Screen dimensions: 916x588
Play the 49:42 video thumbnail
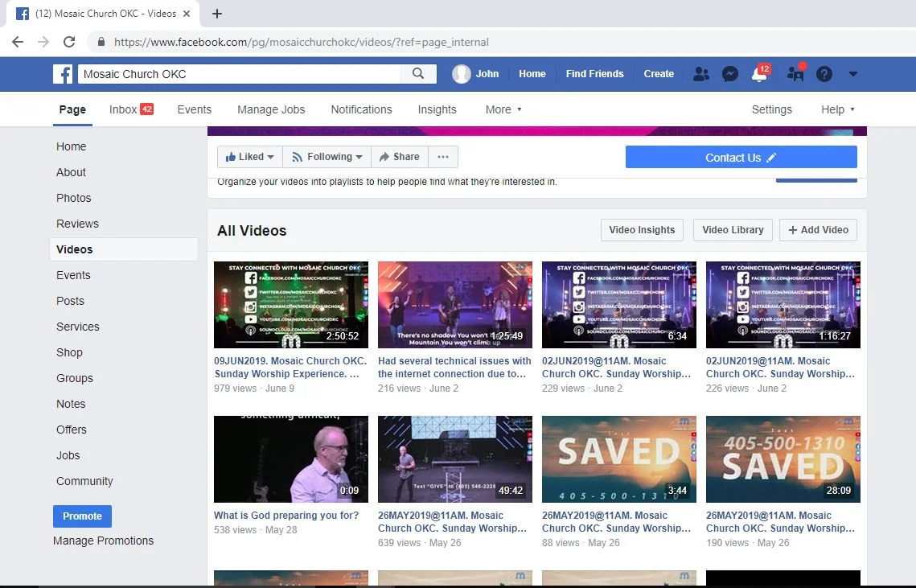coord(455,458)
